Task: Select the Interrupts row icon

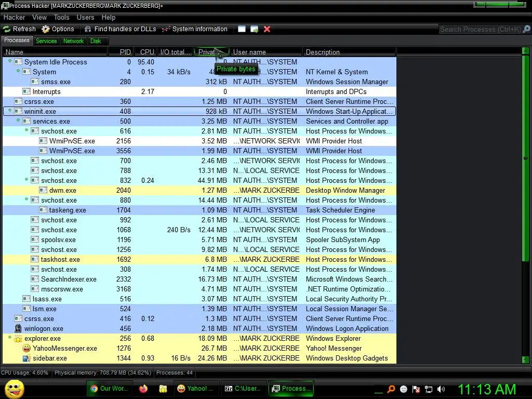Action: point(26,91)
